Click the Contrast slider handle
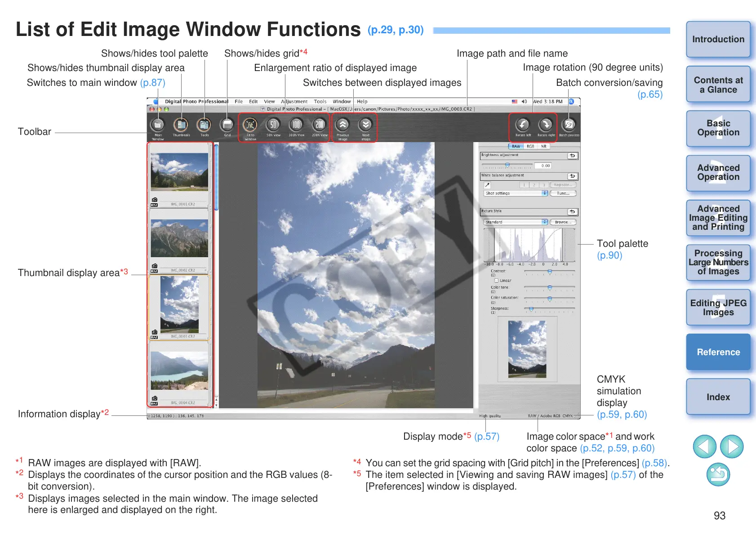 [550, 272]
